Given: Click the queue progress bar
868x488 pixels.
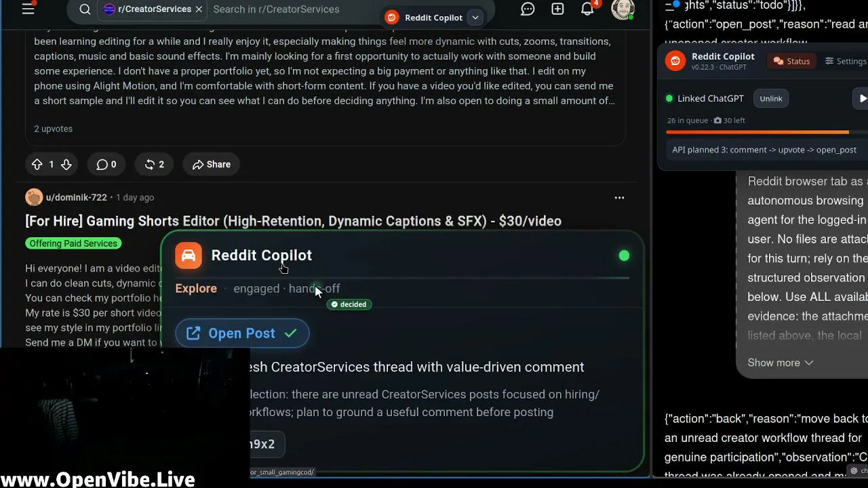Looking at the screenshot, I should (766, 132).
